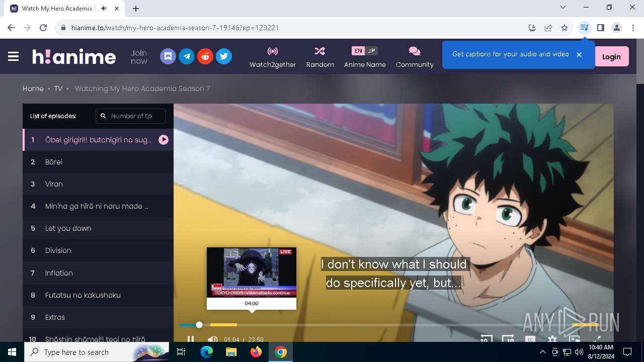Select episode 8 Futatsu no kakushaku
This screenshot has width=644, height=362.
[98, 295]
